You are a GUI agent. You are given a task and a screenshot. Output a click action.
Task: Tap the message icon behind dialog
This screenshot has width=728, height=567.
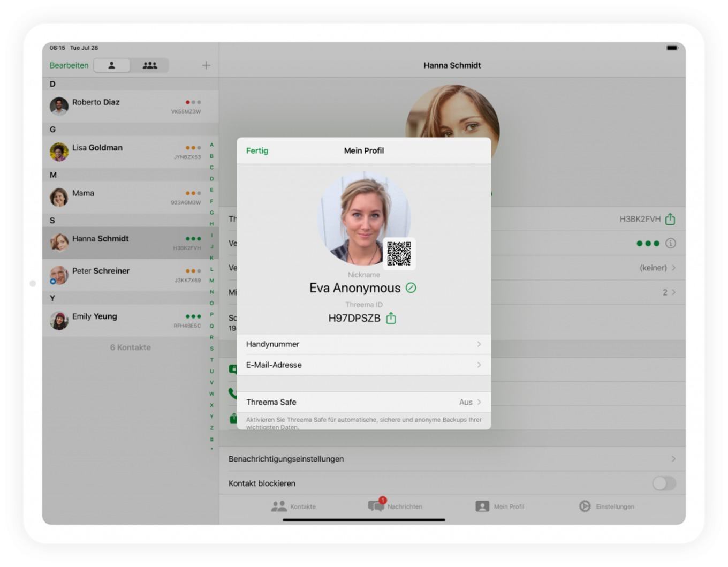(233, 369)
